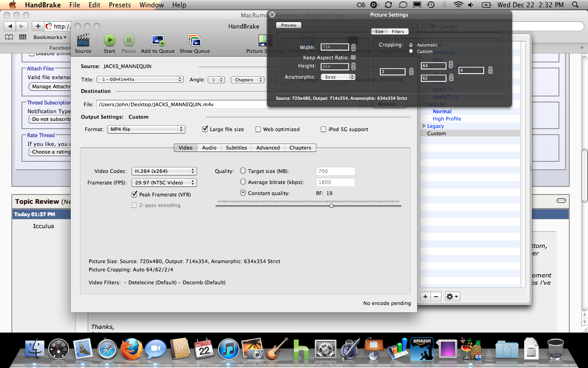The height and width of the screenshot is (368, 588).
Task: Expand the Legacy presets group
Action: click(x=424, y=126)
